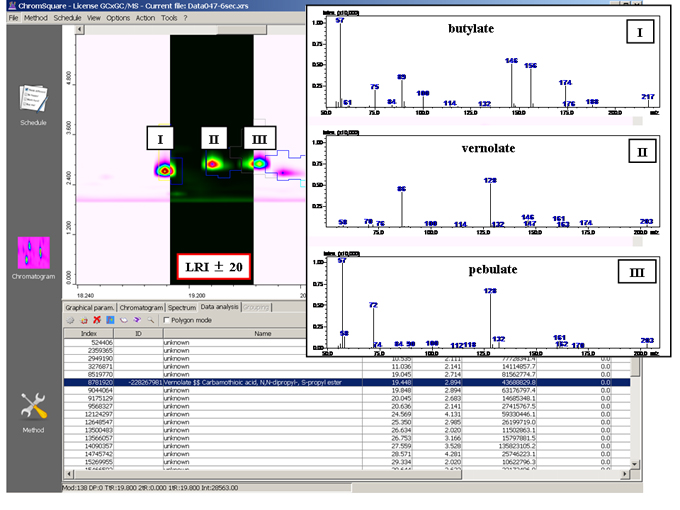Sort table by the Index column header
The width and height of the screenshot is (680, 510).
88,333
